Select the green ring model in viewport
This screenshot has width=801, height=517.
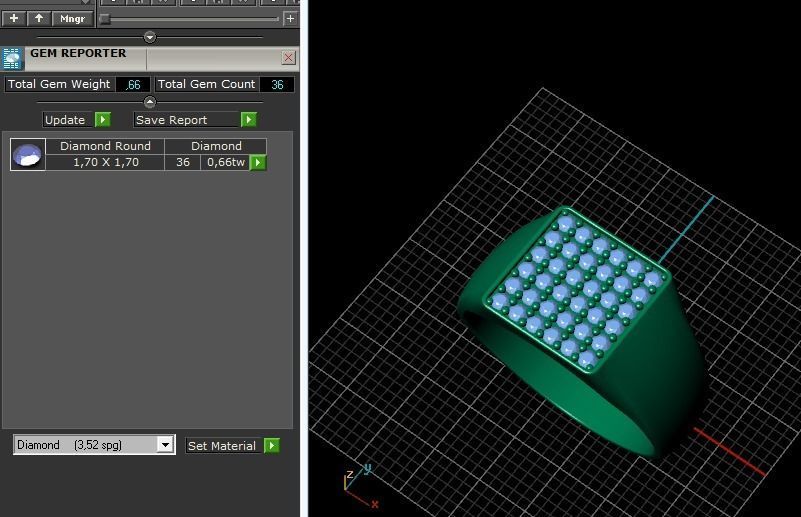tap(582, 332)
